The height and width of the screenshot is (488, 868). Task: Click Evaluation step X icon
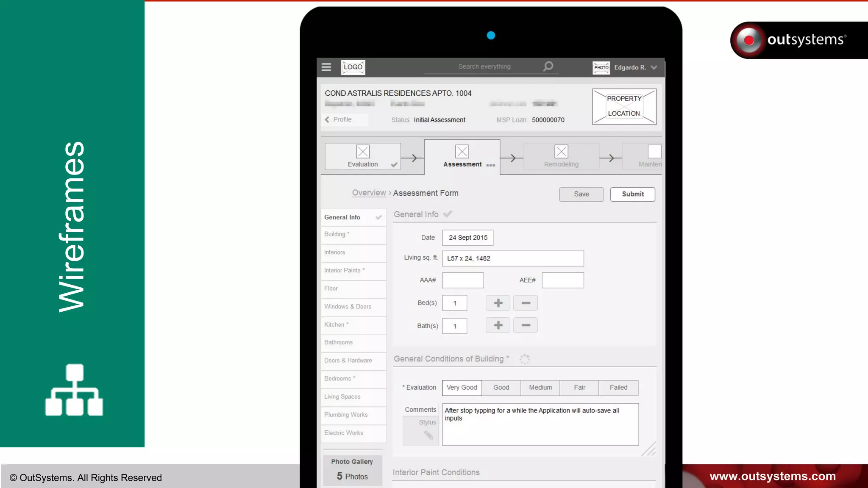(363, 152)
